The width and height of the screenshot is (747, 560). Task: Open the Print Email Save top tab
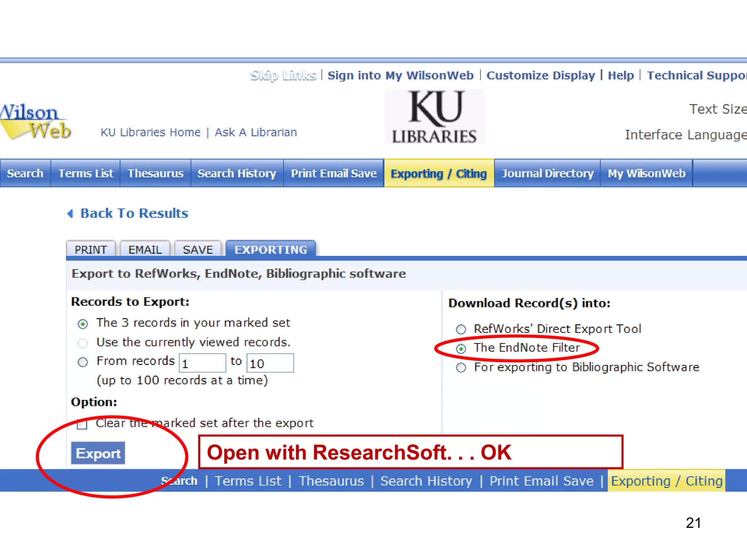tap(334, 174)
